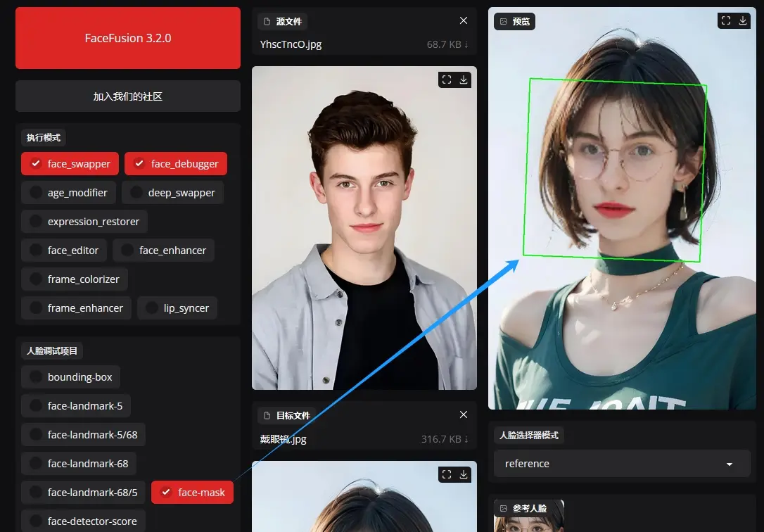
Task: Expand the target image to fullscreen
Action: [446, 474]
